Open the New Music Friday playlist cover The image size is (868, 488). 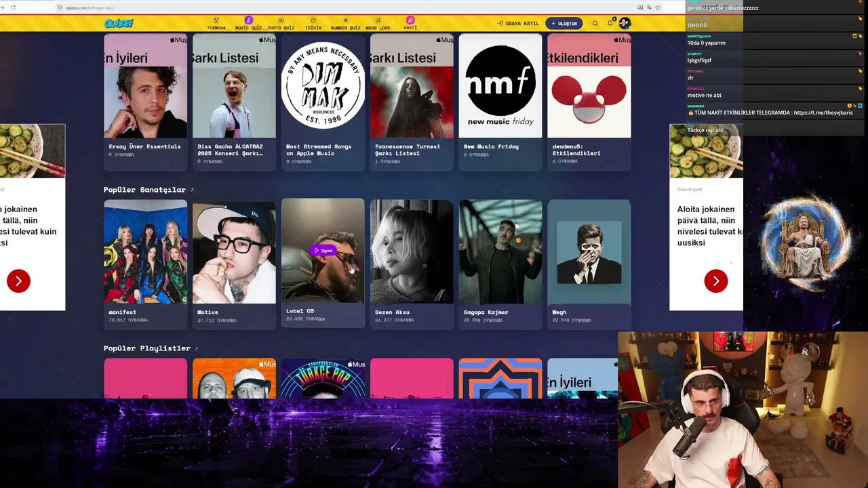click(x=500, y=86)
